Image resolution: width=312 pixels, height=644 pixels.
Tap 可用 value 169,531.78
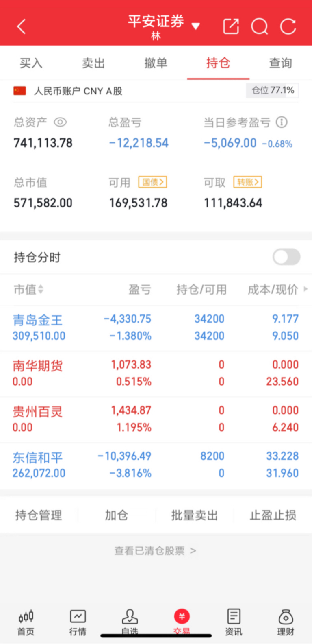click(138, 203)
